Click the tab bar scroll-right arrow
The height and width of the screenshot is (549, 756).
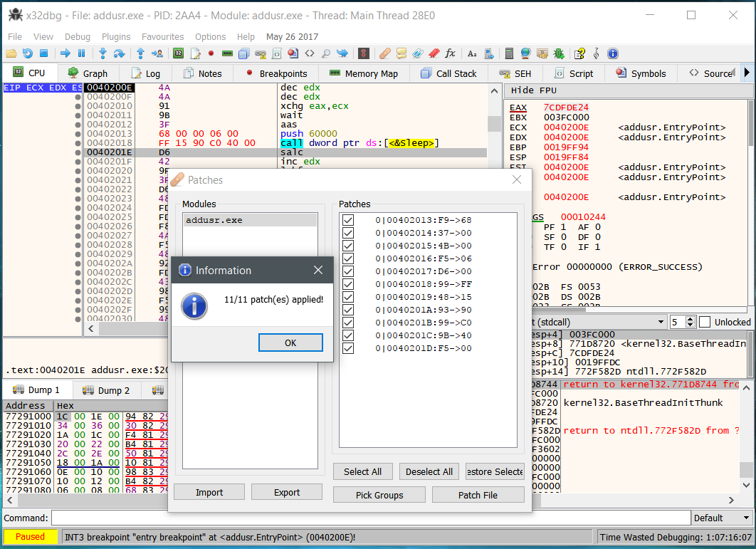pos(746,73)
